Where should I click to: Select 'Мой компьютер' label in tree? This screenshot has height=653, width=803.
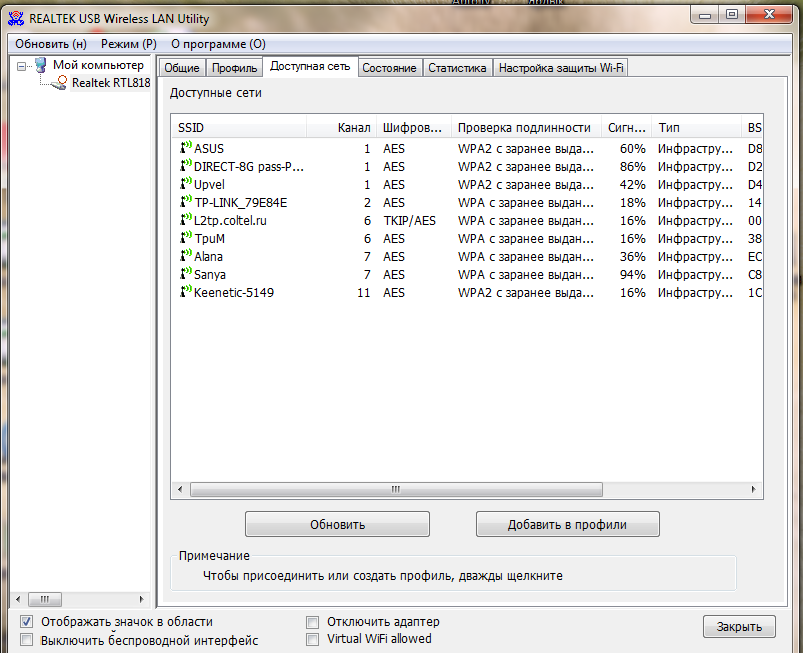[x=98, y=65]
